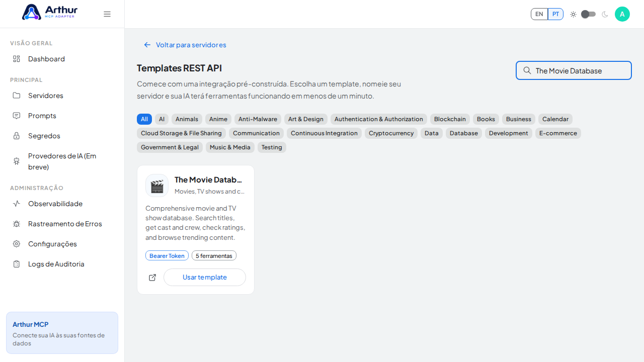Filter by Communication category
The image size is (644, 362).
click(256, 133)
